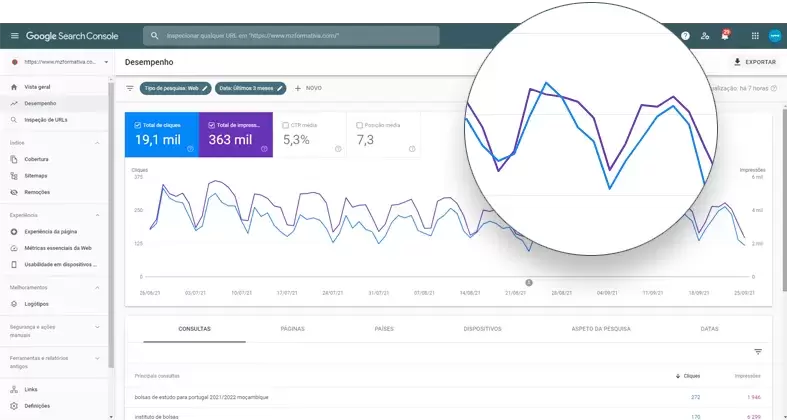Click the Definições gear icon
Screen dimensions: 787x420
(x=14, y=406)
